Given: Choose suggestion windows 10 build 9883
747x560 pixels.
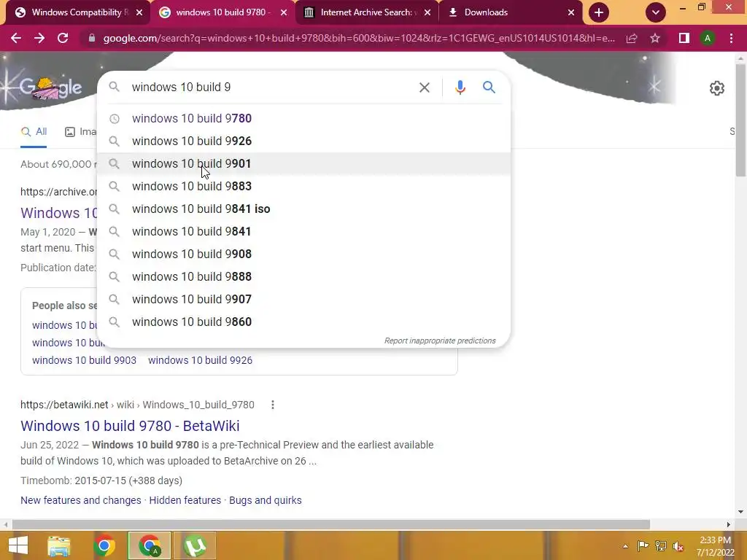Looking at the screenshot, I should 303,186.
